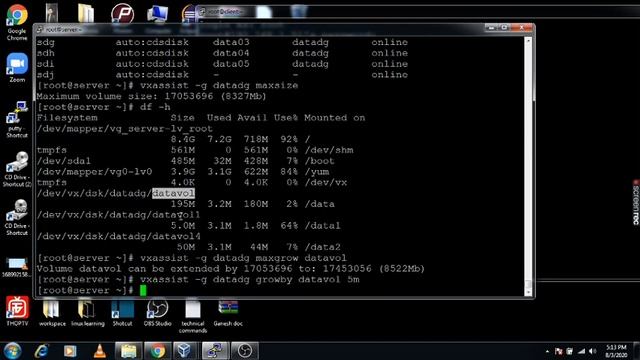Minimize the root@server PuTTY window

[491, 28]
